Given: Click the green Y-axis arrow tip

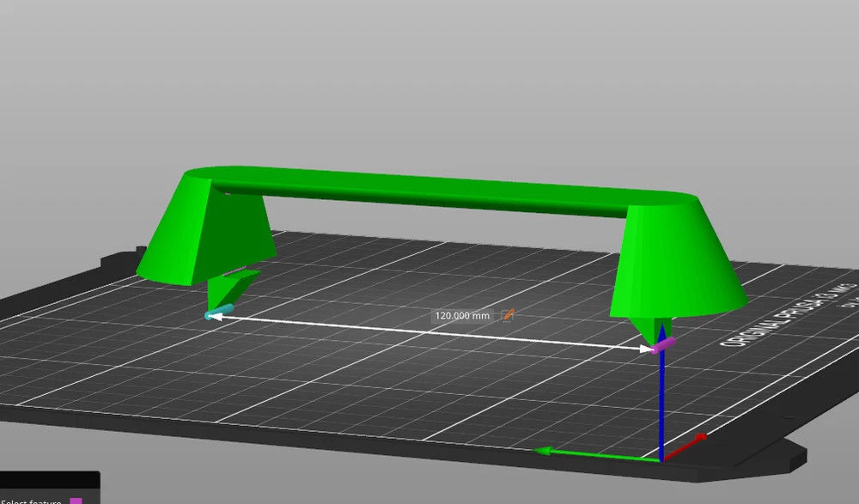Looking at the screenshot, I should pos(541,452).
